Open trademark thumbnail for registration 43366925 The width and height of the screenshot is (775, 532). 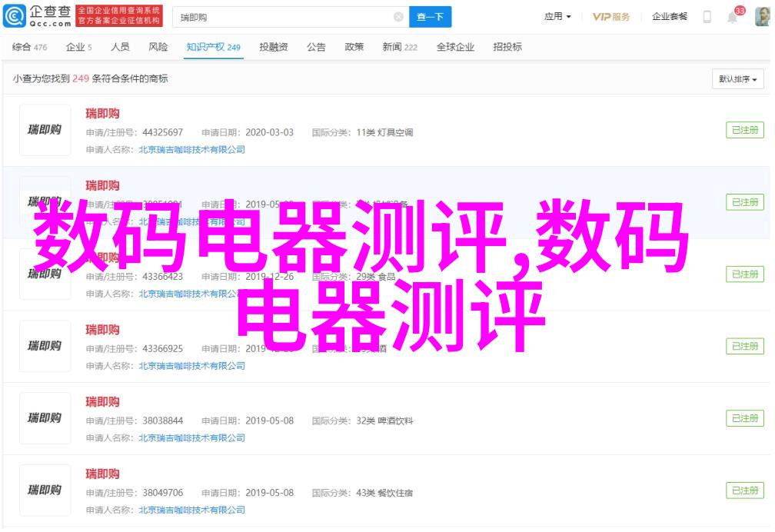click(x=45, y=346)
